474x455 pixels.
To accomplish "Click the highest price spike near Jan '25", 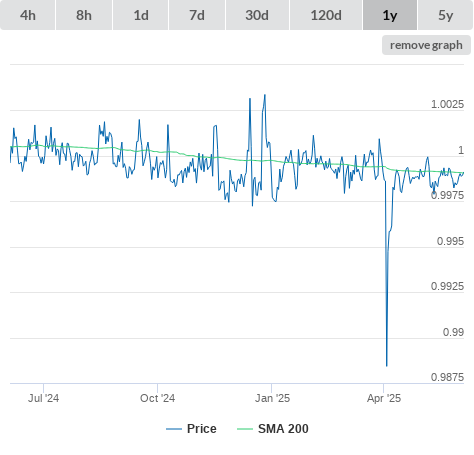I will pos(265,95).
